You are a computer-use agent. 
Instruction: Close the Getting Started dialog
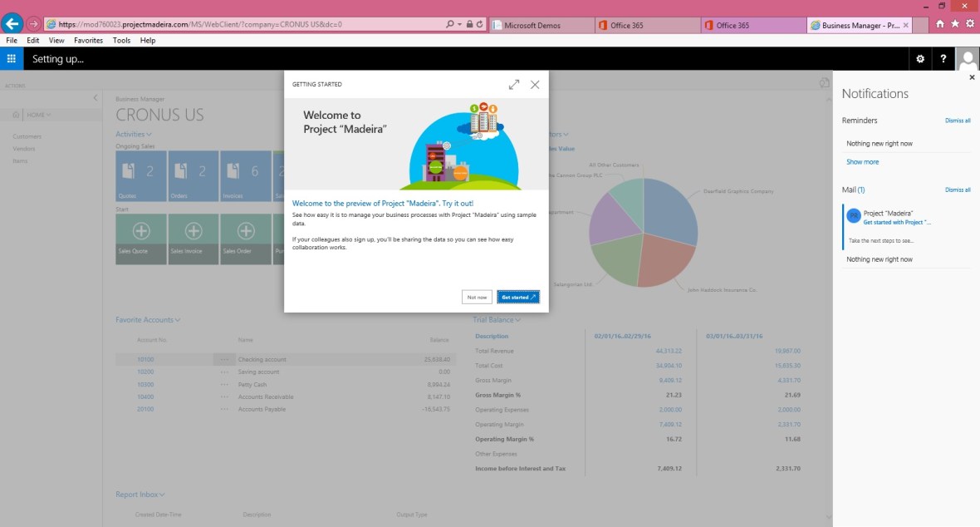tap(535, 85)
